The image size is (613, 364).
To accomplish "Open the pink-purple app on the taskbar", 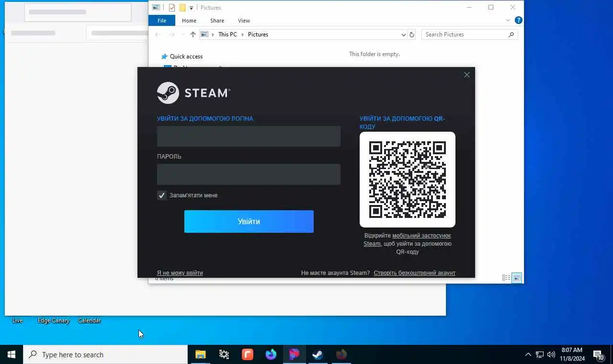I will point(295,354).
